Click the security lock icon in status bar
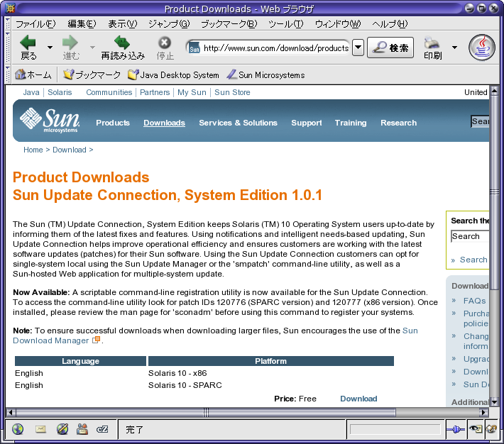 pyautogui.click(x=491, y=429)
